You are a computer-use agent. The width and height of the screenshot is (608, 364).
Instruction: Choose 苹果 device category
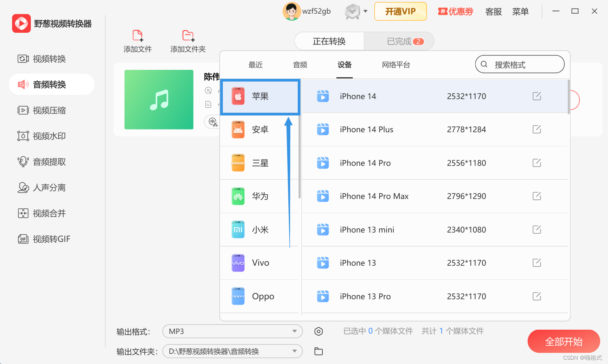pos(260,97)
